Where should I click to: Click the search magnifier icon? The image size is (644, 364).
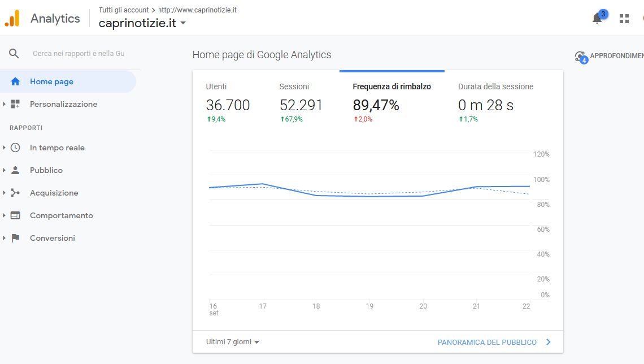tap(14, 53)
